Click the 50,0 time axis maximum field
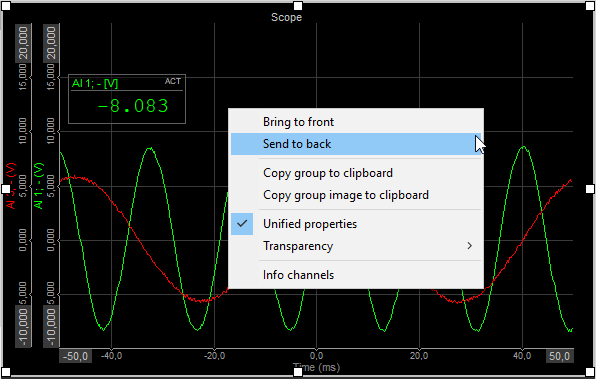This screenshot has width=596, height=379. coord(560,356)
